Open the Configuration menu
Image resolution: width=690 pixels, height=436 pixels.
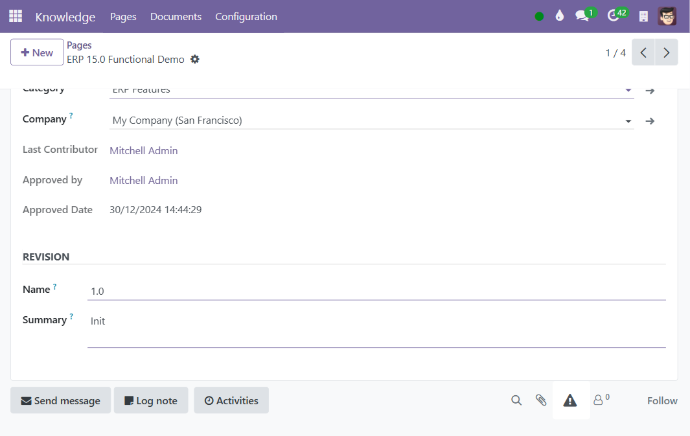(246, 16)
